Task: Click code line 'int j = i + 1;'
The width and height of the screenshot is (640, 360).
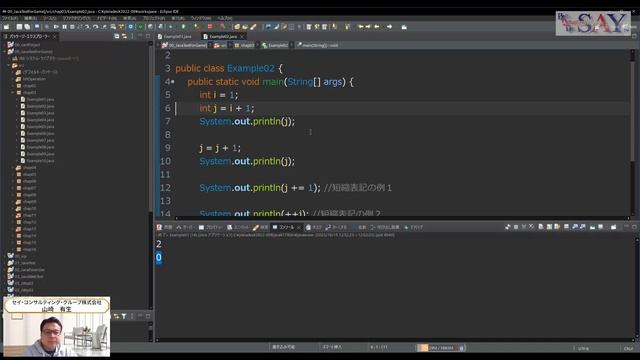Action: 227,108
